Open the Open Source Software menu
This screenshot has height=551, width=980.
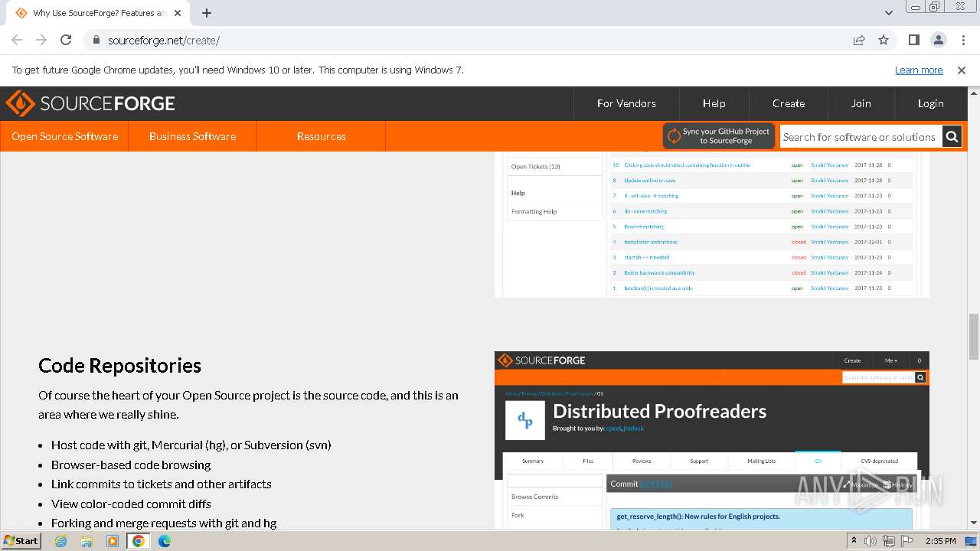[x=64, y=136]
